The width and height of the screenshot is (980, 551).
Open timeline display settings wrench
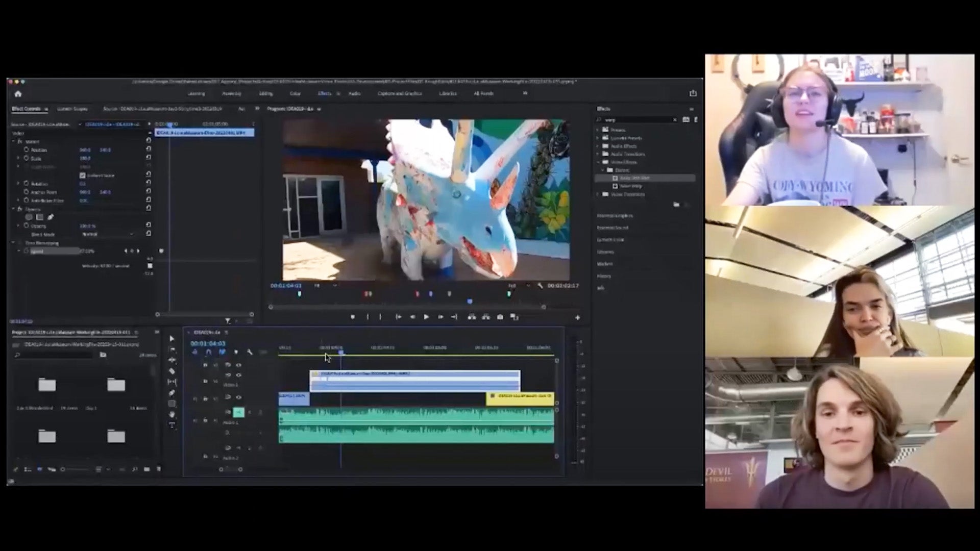pyautogui.click(x=250, y=352)
